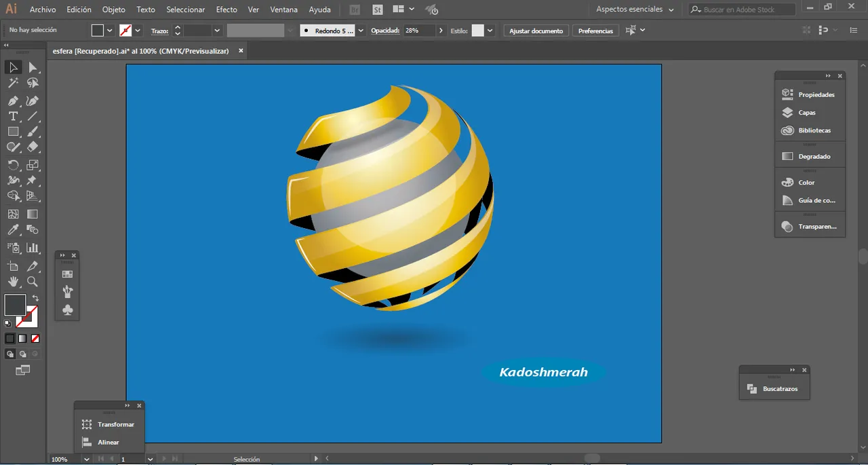868x465 pixels.
Task: Click the Fill color swatch in toolbox
Action: click(14, 305)
